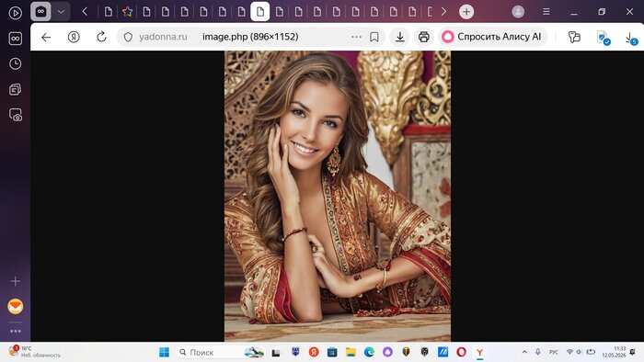The height and width of the screenshot is (362, 644).
Task: Open File Explorer from the taskbar
Action: point(351,352)
